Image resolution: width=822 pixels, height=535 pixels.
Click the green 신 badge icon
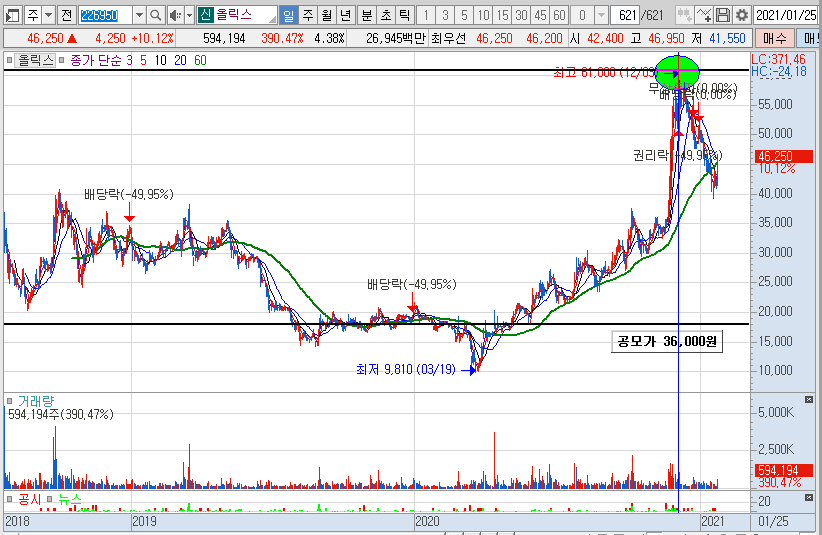205,15
